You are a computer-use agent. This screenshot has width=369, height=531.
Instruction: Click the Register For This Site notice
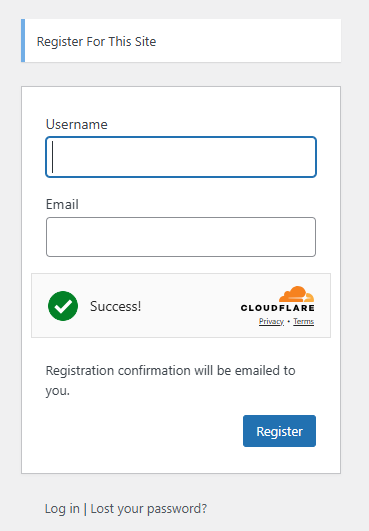point(183,41)
